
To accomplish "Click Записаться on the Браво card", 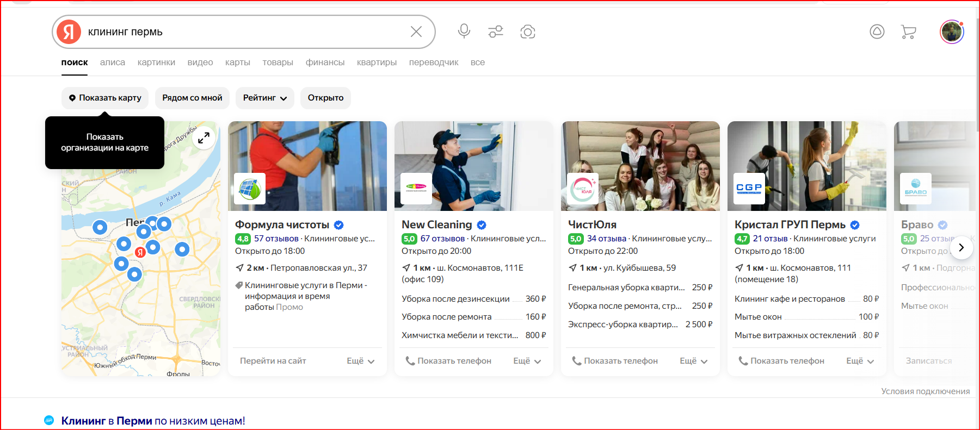I will [x=929, y=361].
